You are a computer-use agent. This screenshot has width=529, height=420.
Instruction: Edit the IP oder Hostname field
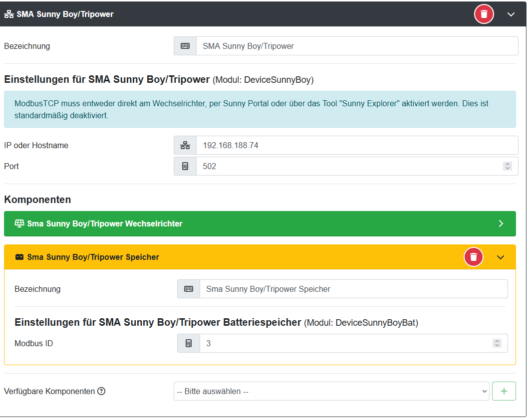357,145
